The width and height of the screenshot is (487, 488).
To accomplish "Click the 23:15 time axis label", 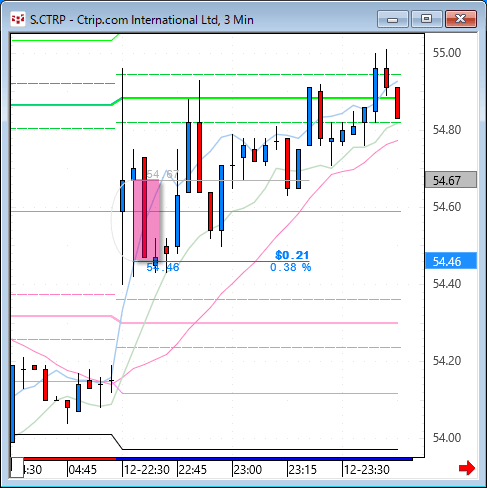I will coord(303,470).
